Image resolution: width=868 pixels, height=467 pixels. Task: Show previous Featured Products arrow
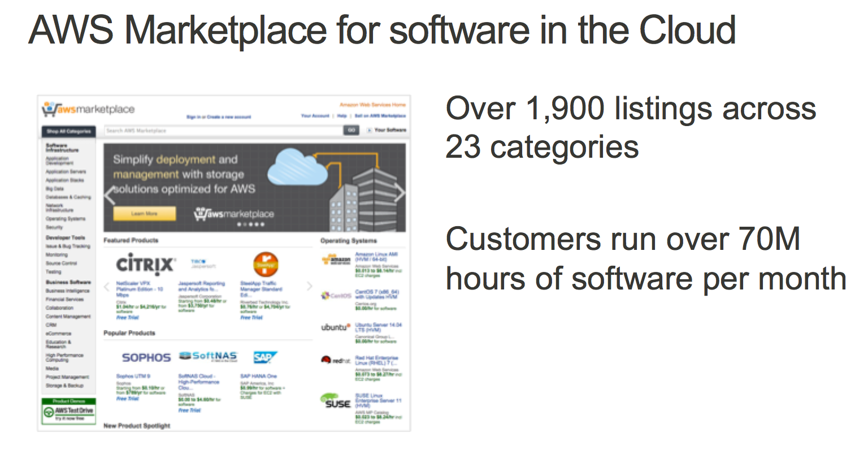point(107,287)
